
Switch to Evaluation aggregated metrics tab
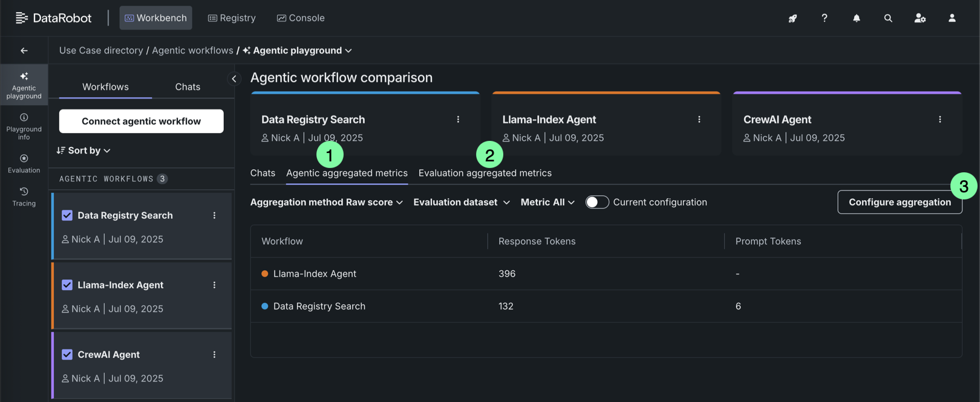coord(485,173)
